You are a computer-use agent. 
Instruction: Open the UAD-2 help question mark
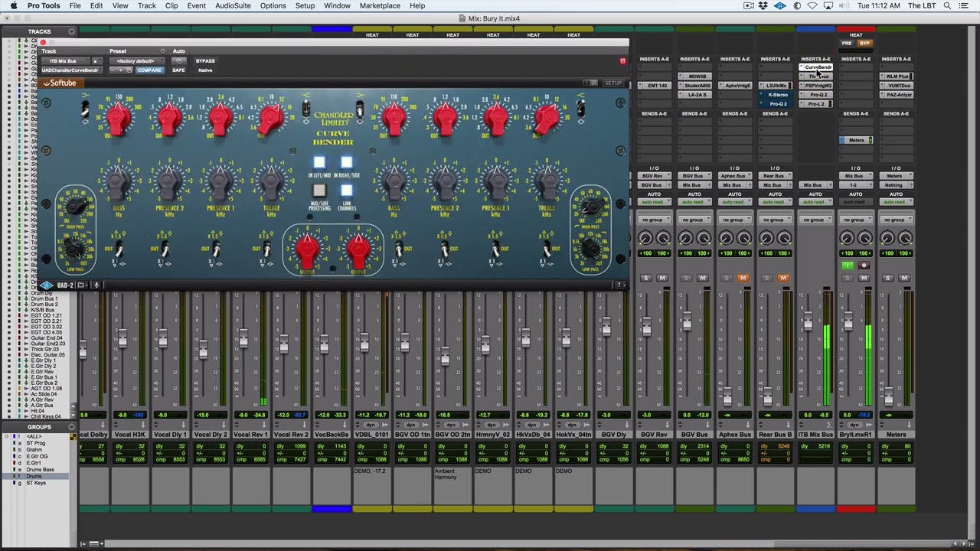[619, 285]
